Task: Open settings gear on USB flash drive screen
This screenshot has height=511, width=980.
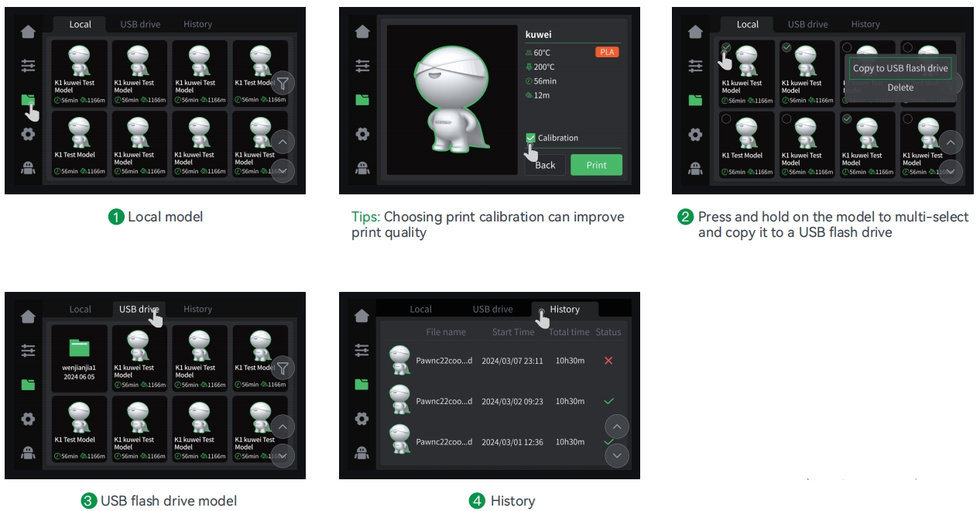Action: [x=28, y=418]
